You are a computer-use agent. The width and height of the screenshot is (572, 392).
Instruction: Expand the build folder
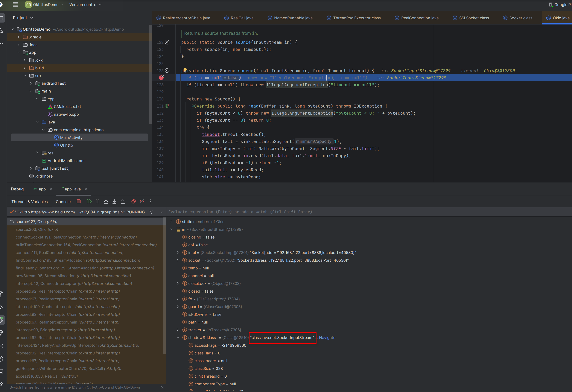coord(25,68)
